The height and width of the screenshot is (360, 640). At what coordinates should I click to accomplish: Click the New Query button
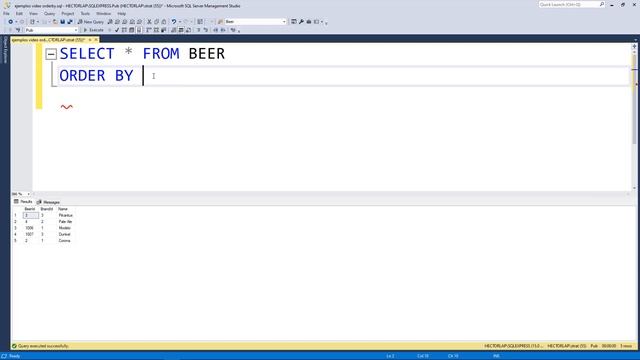click(91, 22)
